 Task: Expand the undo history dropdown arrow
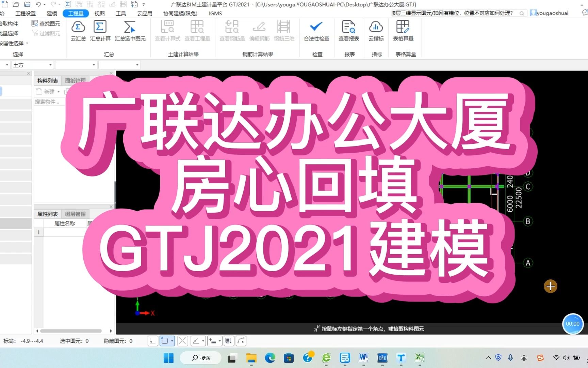pyautogui.click(x=45, y=5)
